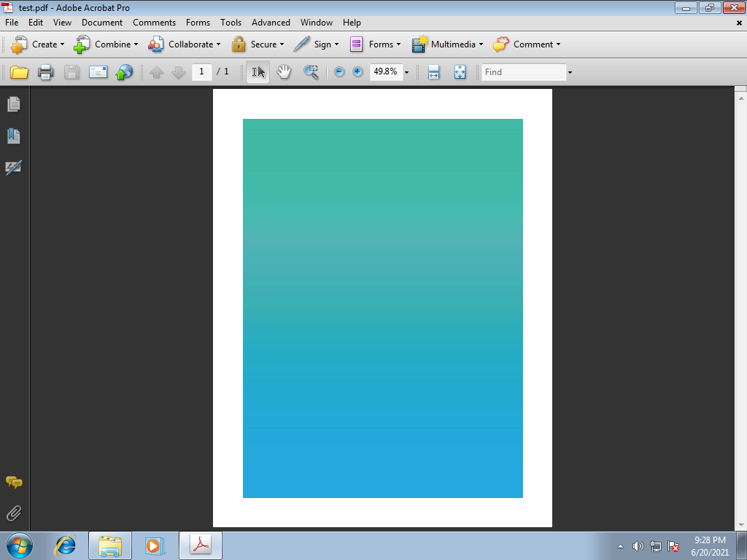Expand the zoom percentage dropdown
747x560 pixels.
[406, 72]
